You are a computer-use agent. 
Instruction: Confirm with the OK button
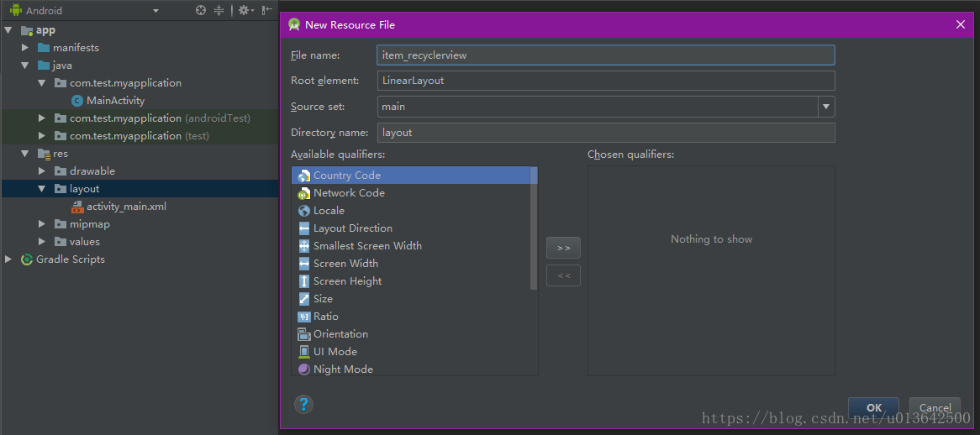(873, 407)
